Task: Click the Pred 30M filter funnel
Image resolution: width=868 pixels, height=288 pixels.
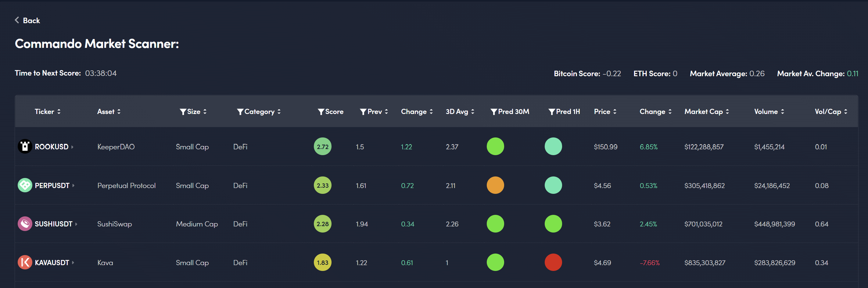Action: point(494,112)
